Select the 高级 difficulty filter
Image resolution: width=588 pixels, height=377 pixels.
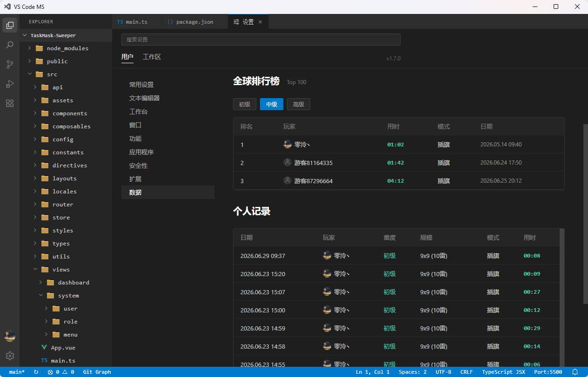pos(299,104)
